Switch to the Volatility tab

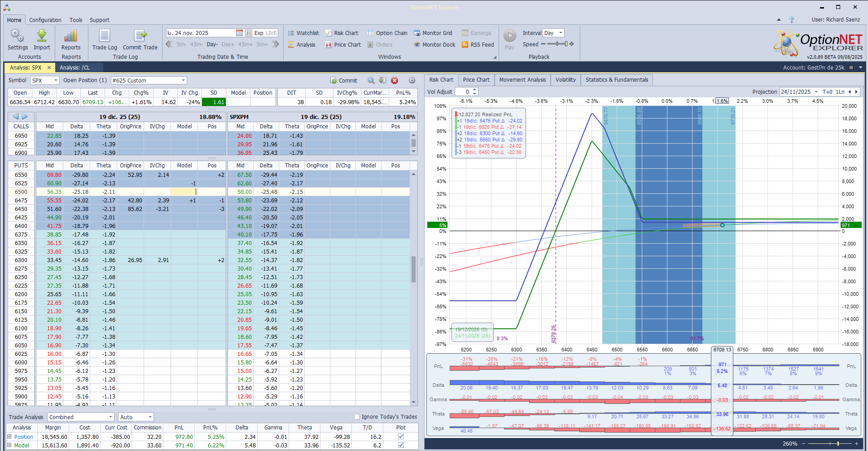click(x=565, y=80)
